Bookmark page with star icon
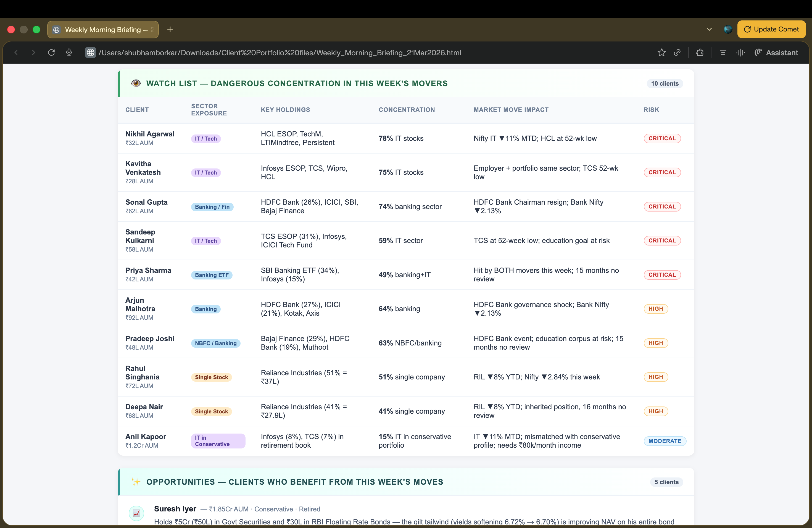 [x=661, y=52]
